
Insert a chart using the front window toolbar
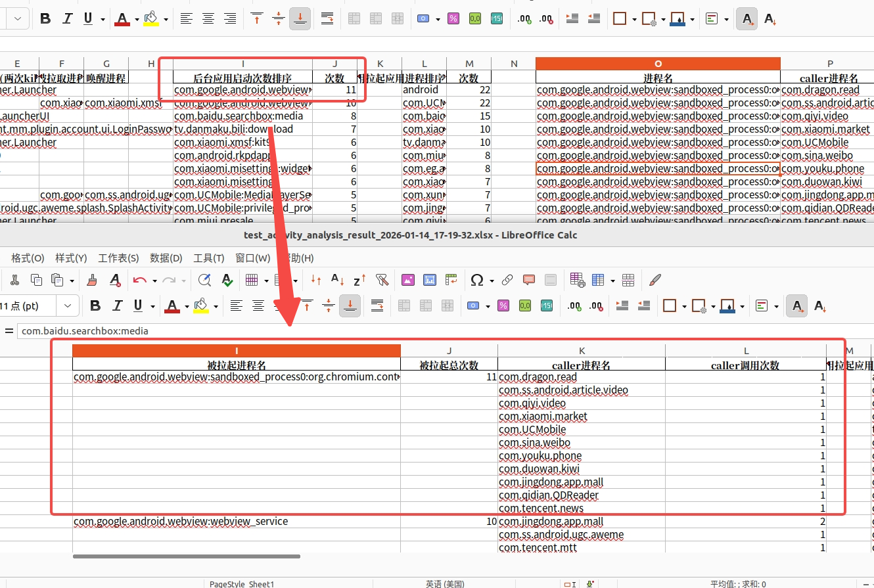(x=430, y=281)
